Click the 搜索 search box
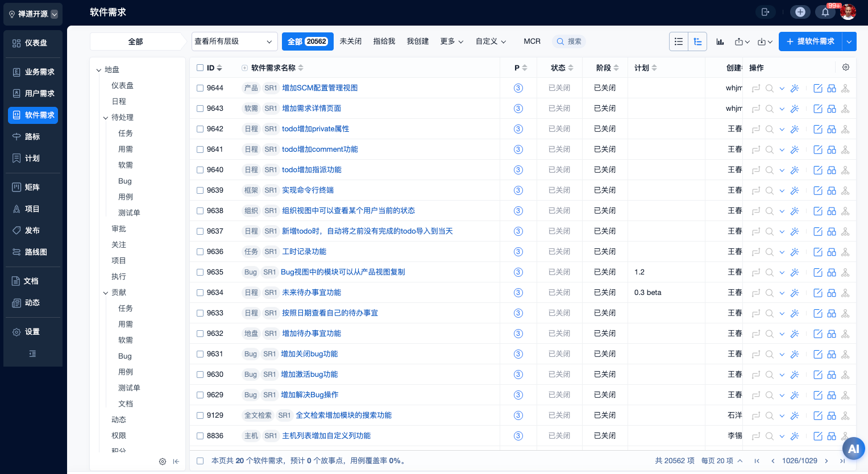This screenshot has height=474, width=868. point(569,41)
